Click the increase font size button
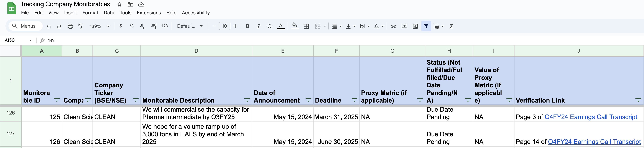This screenshot has height=148, width=644. click(235, 26)
